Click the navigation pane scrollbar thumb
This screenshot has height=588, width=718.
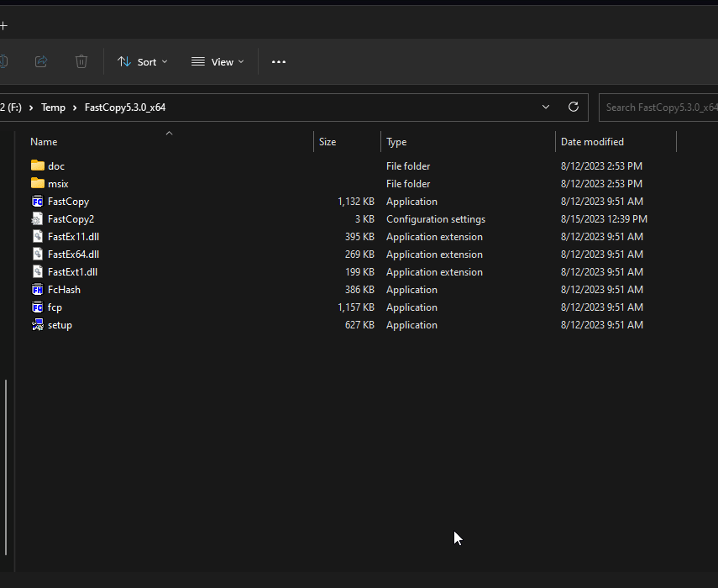click(x=6, y=467)
